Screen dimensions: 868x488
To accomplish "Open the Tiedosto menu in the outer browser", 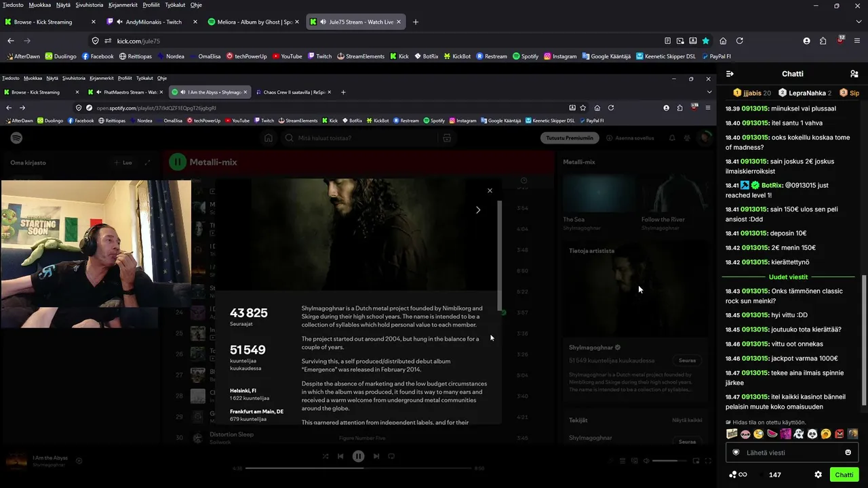I will (13, 5).
